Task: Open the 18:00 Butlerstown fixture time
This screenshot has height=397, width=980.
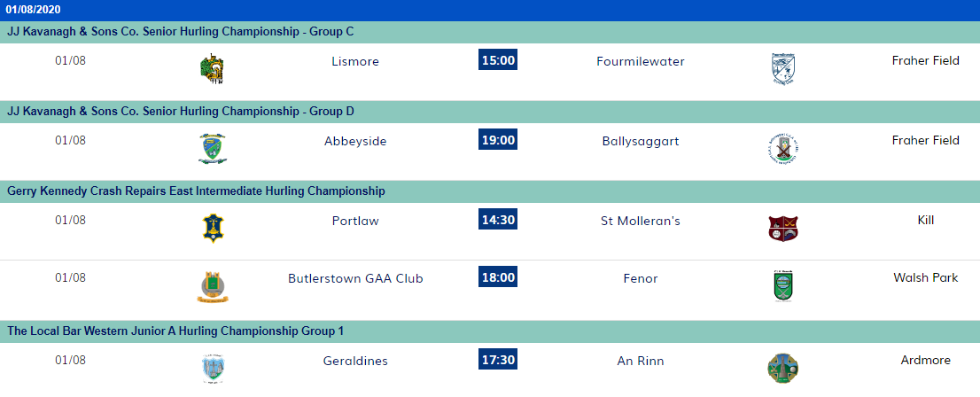Action: tap(497, 277)
